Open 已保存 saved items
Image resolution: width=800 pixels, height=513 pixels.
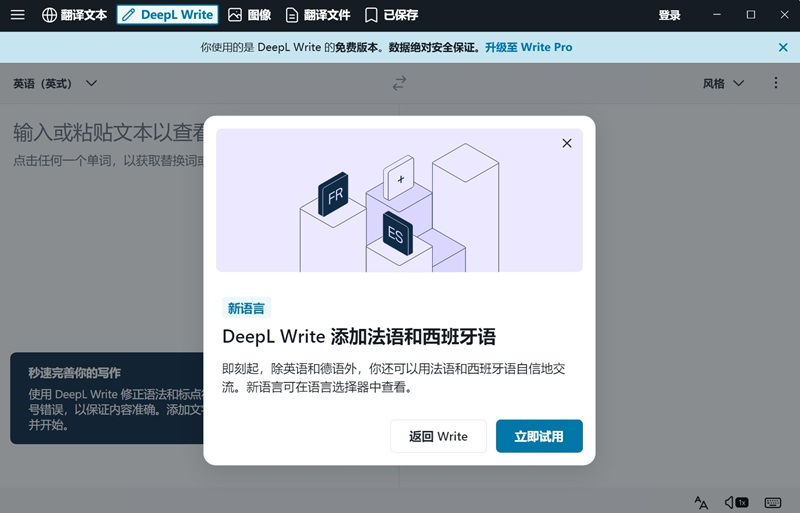click(x=391, y=15)
